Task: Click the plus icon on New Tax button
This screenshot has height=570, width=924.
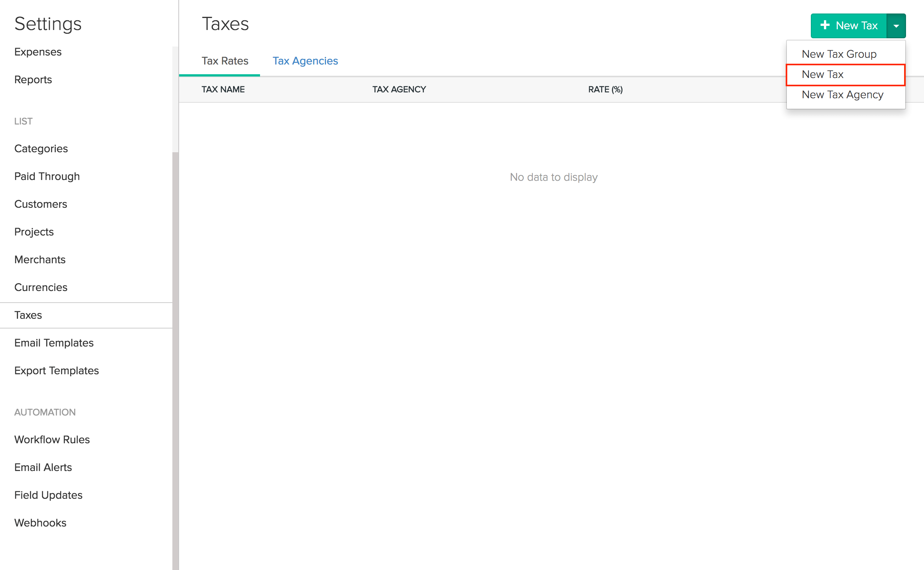Action: coord(825,25)
